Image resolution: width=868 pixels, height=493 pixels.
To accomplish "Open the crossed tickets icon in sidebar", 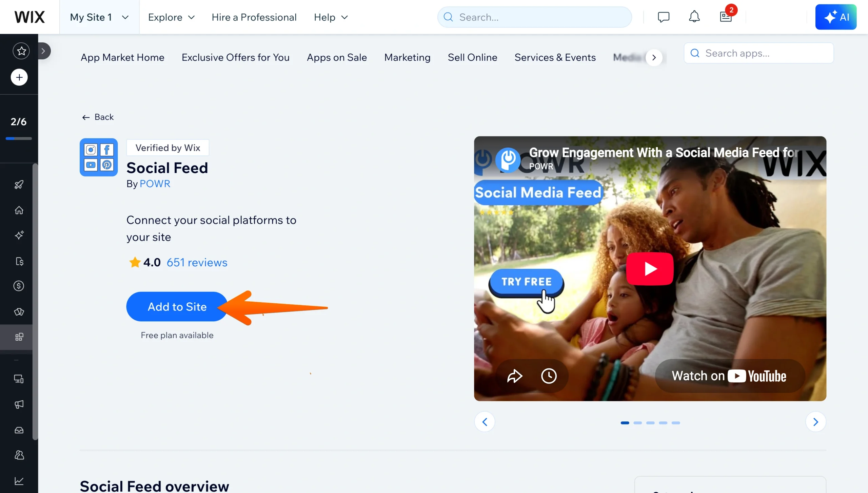I will 19,311.
